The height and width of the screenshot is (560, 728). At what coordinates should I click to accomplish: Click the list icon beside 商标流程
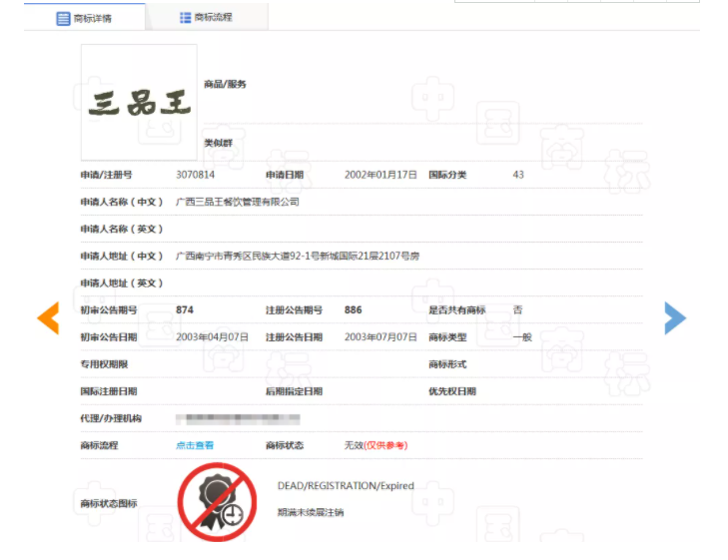tap(185, 18)
